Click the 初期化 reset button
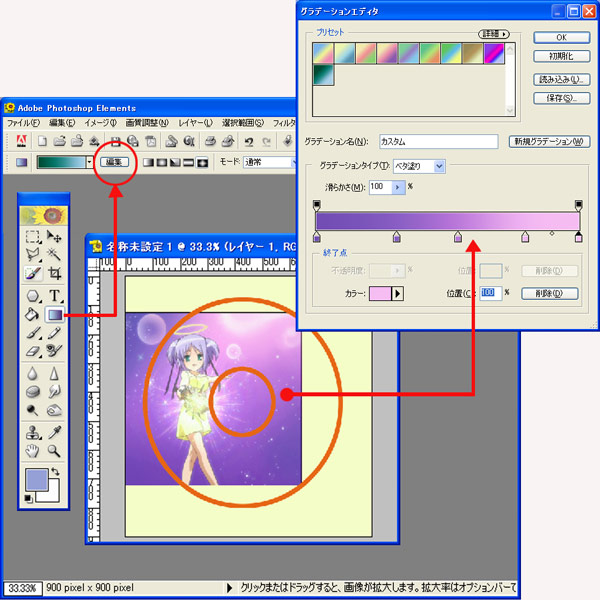 click(x=561, y=56)
